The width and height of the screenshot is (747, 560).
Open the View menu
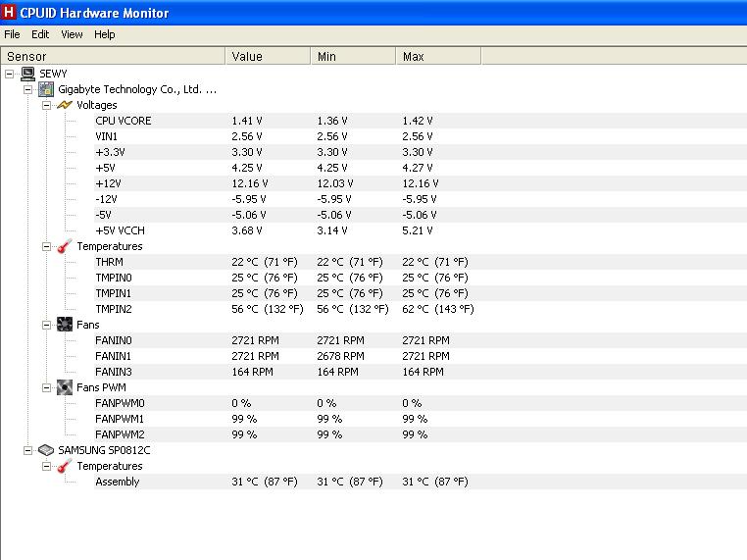(x=72, y=34)
